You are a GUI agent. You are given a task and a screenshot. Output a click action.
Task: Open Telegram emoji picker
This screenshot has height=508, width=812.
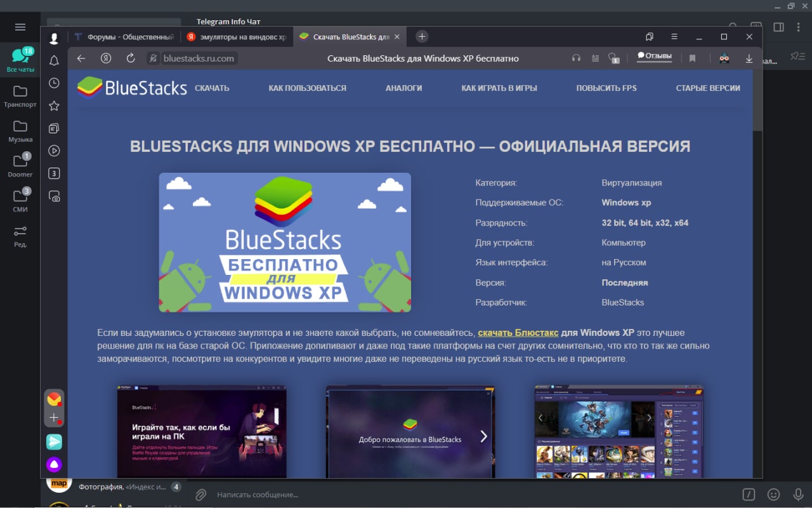pyautogui.click(x=773, y=494)
